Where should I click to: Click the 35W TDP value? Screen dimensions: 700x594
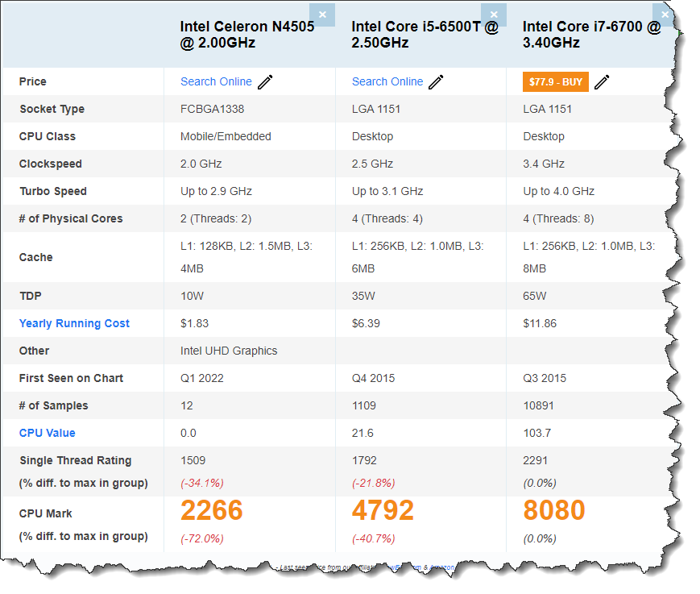[x=363, y=296]
